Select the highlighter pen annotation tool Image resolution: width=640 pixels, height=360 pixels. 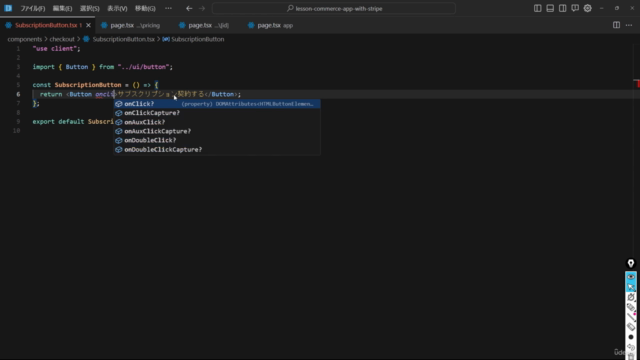(631, 307)
